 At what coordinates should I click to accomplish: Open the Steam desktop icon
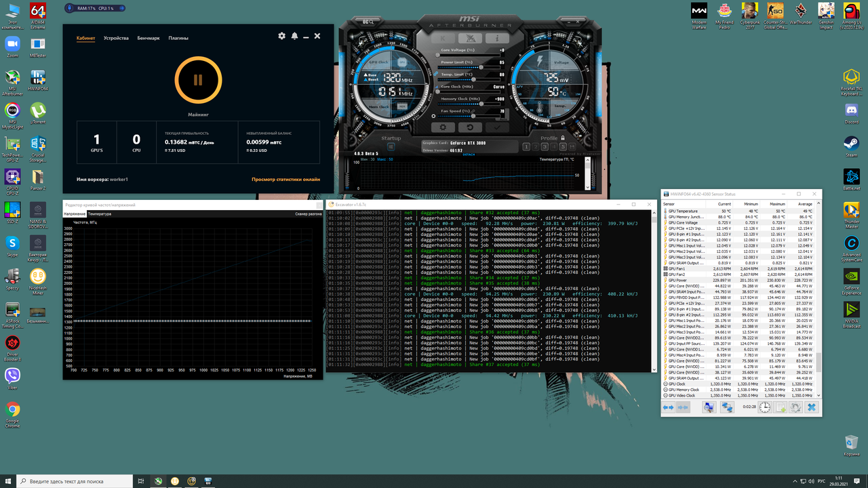tap(852, 146)
